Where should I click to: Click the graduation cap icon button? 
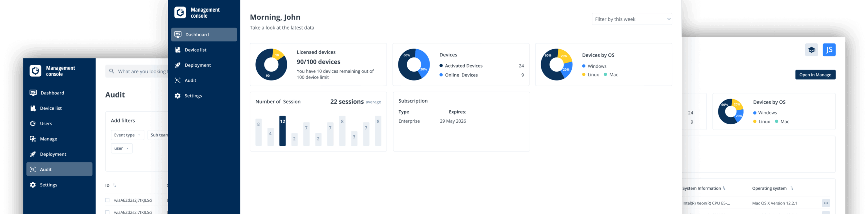[x=811, y=50]
